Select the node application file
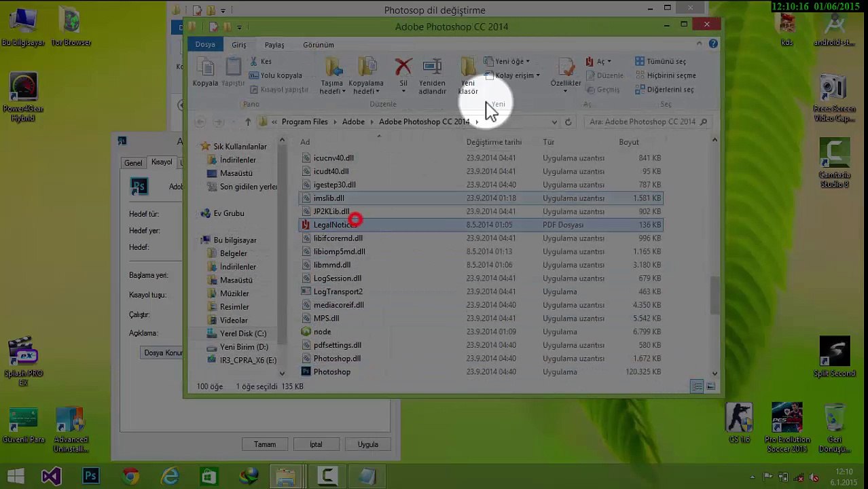 322,331
